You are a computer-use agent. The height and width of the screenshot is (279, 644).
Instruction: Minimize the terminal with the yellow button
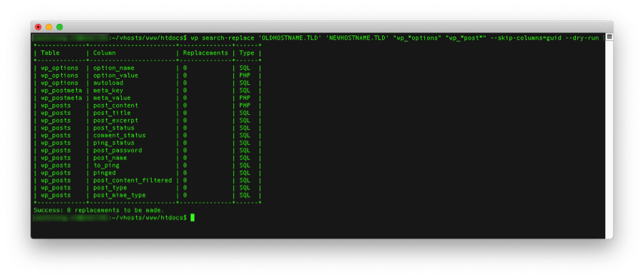(49, 27)
